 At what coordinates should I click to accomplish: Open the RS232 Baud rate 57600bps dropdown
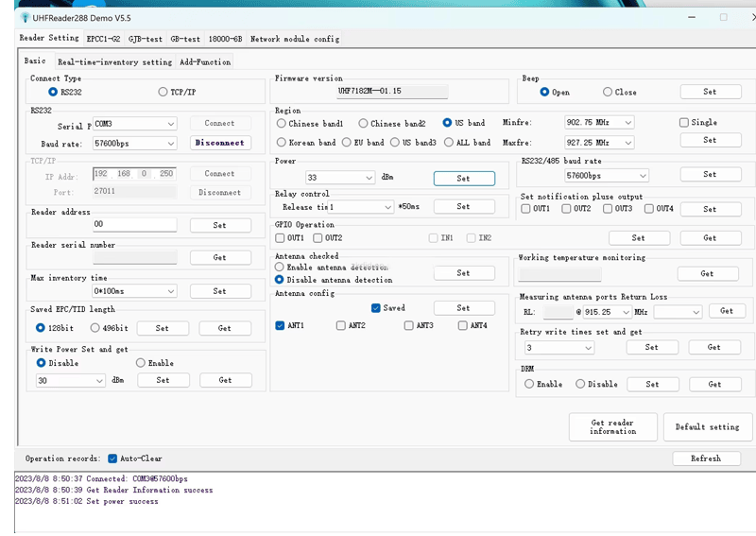pyautogui.click(x=134, y=144)
